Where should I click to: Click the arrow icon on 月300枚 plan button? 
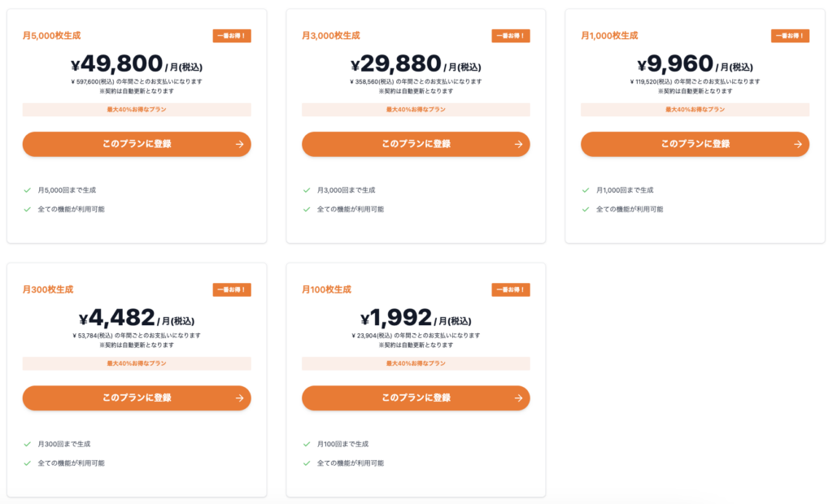pos(238,398)
